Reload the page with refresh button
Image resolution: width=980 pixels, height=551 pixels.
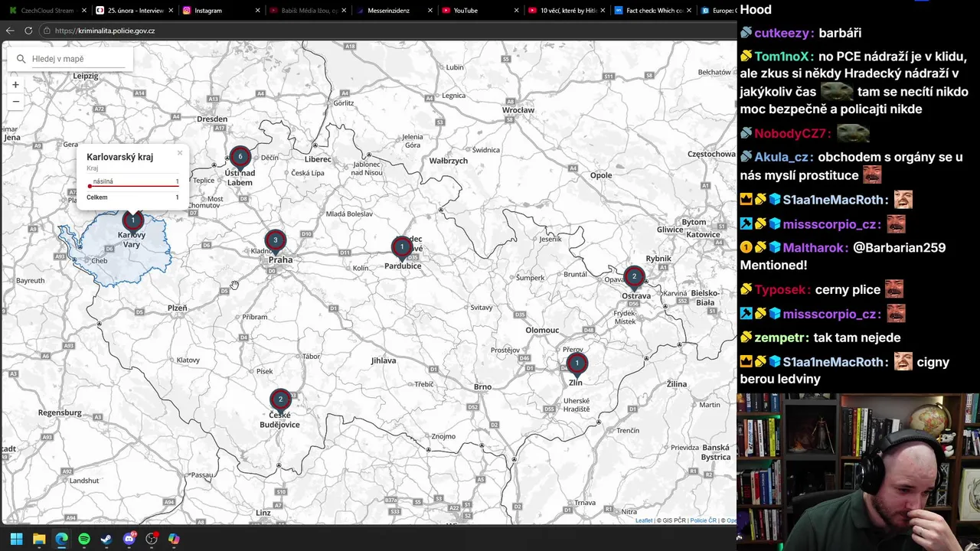pyautogui.click(x=28, y=31)
